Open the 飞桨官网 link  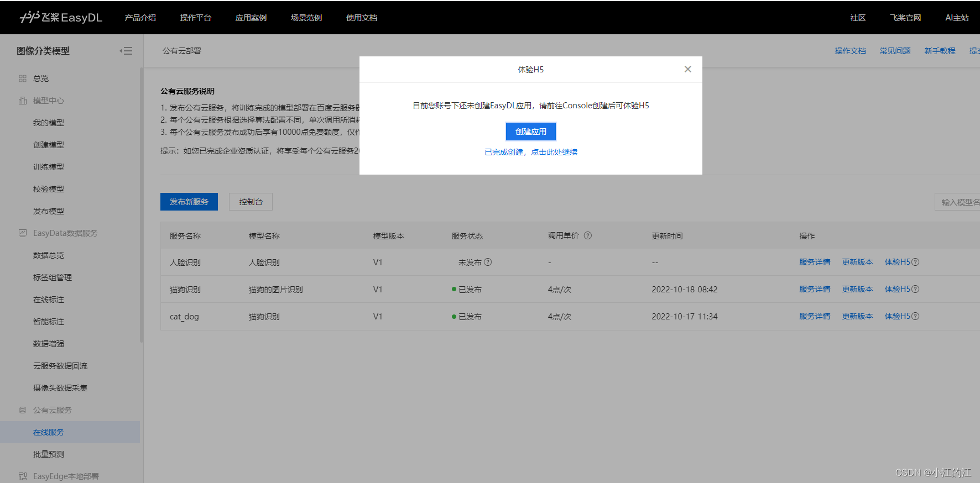[x=905, y=18]
